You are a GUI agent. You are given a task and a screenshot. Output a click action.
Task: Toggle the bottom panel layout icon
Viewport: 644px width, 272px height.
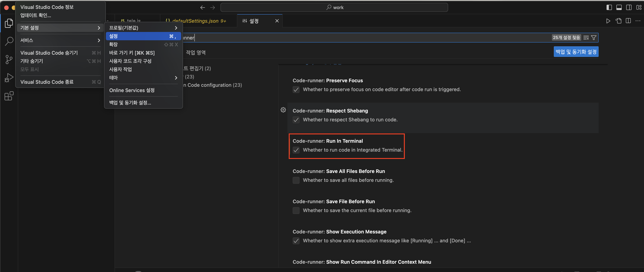coord(619,8)
